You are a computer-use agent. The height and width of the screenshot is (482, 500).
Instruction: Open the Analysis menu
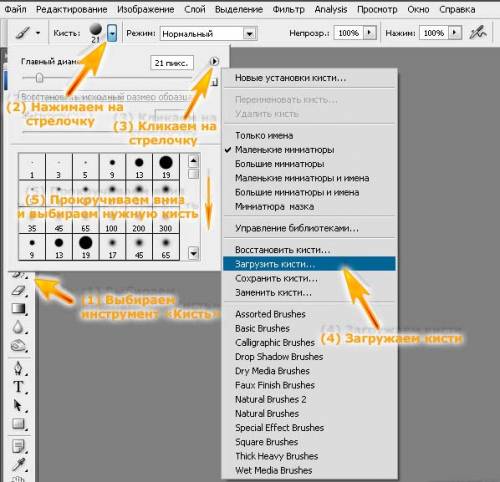[331, 9]
